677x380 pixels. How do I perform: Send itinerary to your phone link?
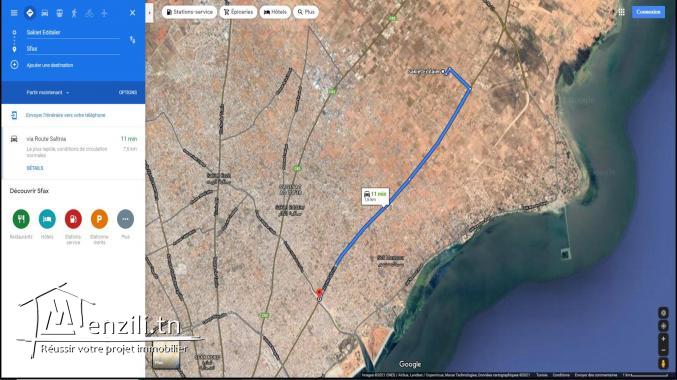pyautogui.click(x=66, y=115)
